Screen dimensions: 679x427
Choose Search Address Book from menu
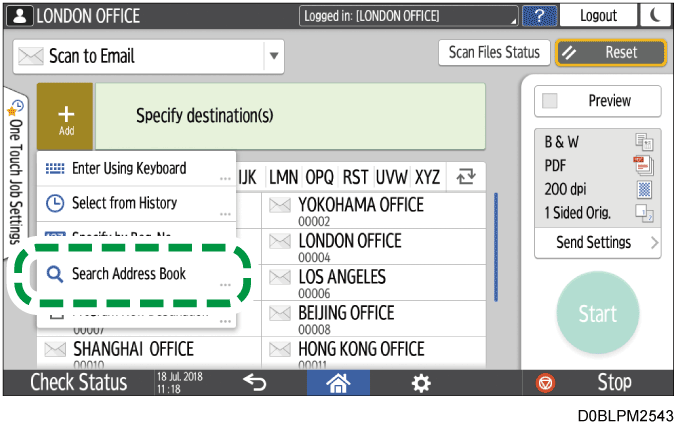point(129,273)
